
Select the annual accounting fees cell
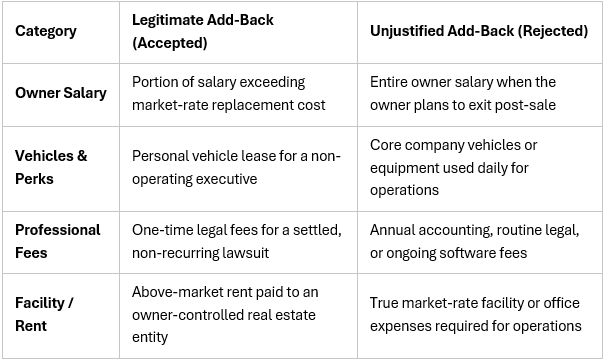click(480, 242)
